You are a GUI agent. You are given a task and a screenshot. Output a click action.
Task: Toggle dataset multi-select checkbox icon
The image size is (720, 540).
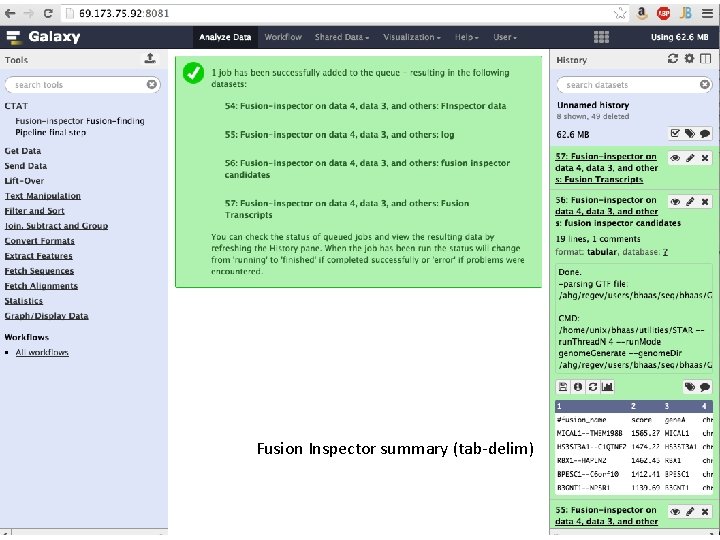click(675, 134)
